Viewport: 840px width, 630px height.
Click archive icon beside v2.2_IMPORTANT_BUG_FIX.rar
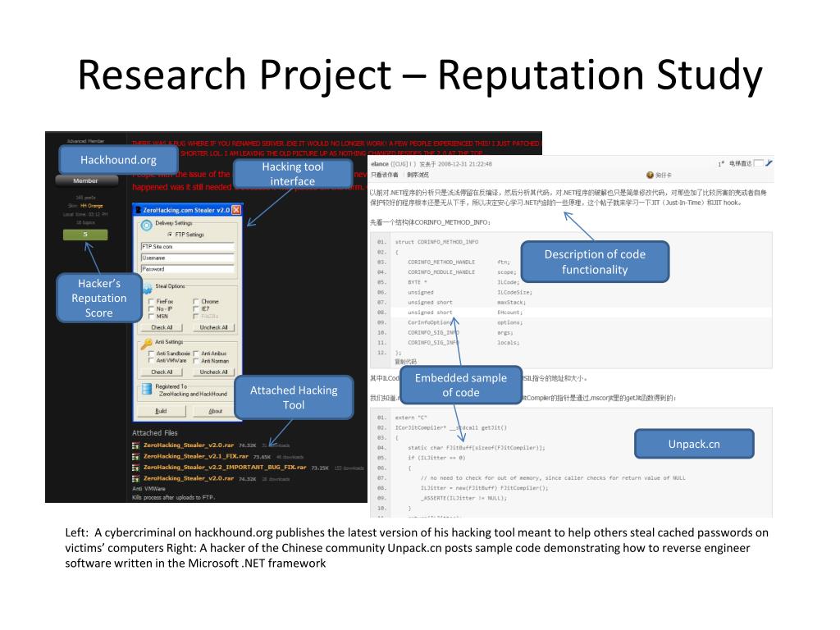coord(136,467)
